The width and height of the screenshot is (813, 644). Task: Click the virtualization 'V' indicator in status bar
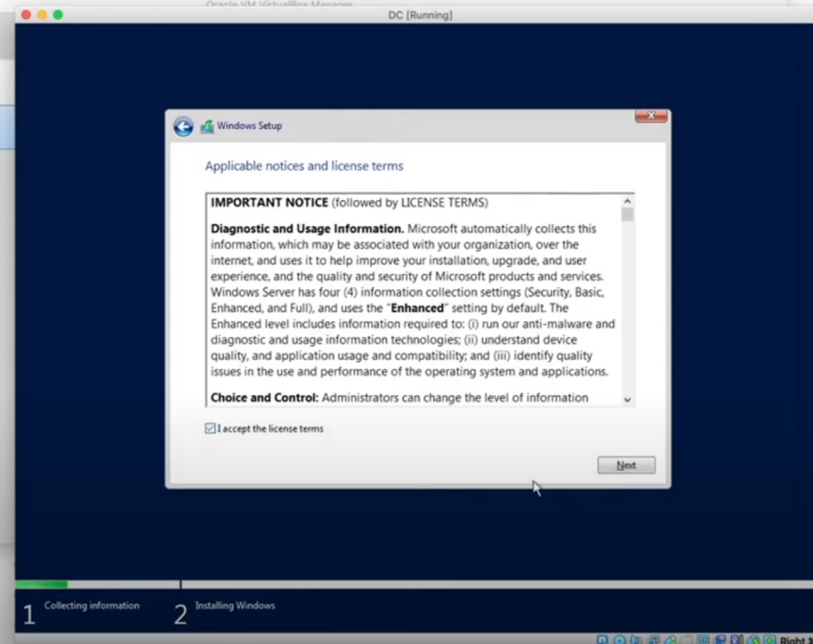(x=735, y=640)
